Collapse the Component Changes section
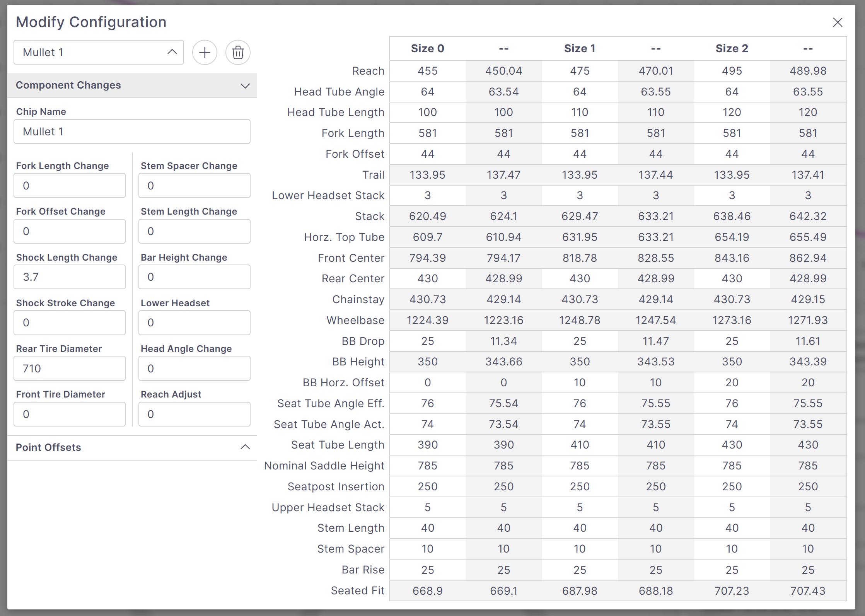This screenshot has height=616, width=865. (245, 85)
